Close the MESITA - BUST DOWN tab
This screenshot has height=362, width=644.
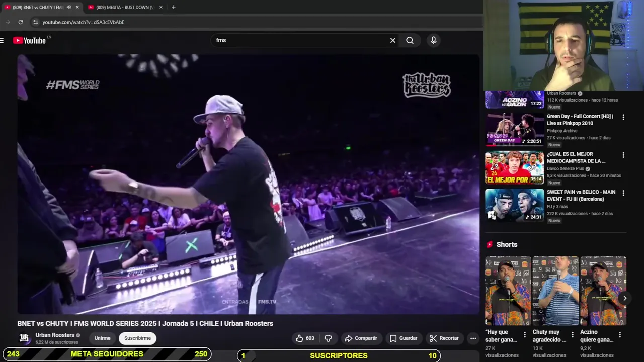[x=161, y=7]
